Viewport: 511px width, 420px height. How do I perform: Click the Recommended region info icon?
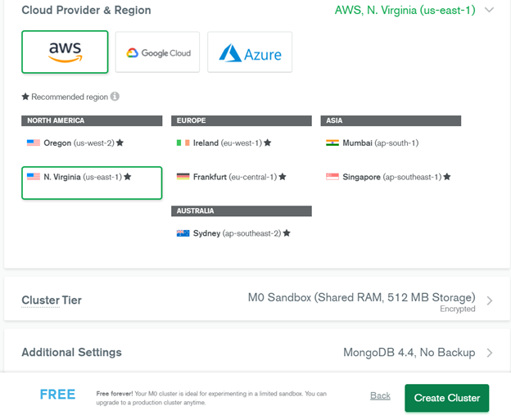pyautogui.click(x=115, y=97)
